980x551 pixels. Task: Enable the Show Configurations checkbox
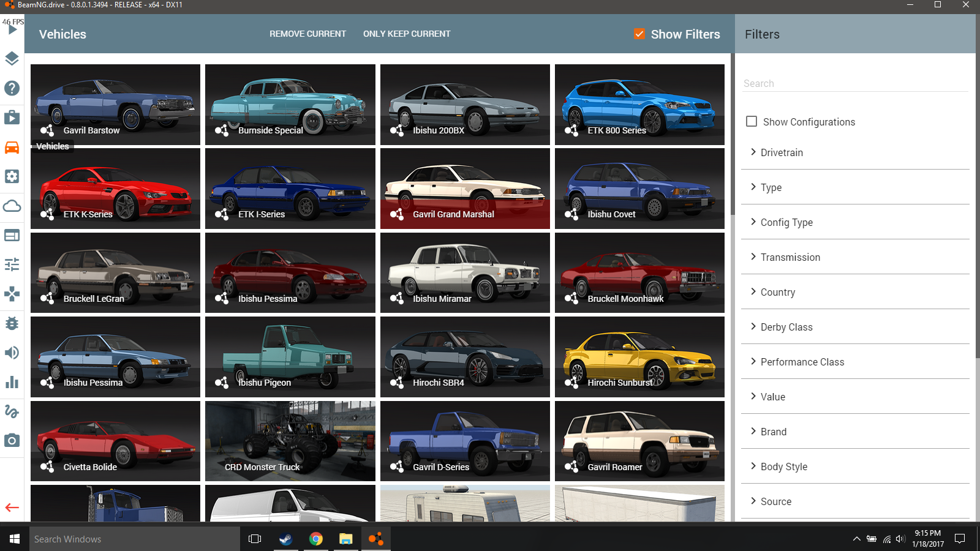[x=752, y=122]
